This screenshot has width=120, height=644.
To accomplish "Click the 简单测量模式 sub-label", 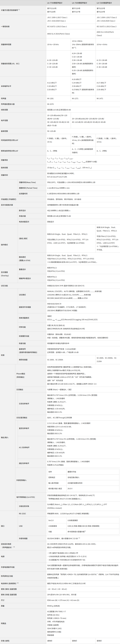I will 24,318.
